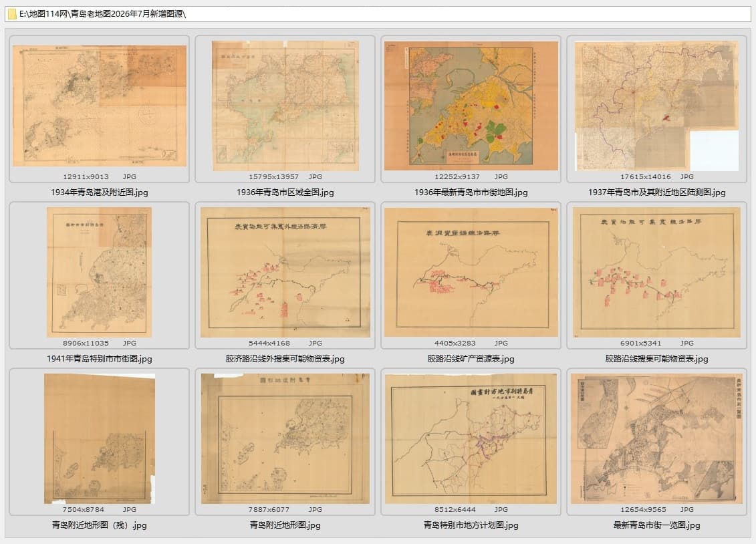Select the 青岛附近地形图（残） thumbnail
The image size is (756, 544).
pyautogui.click(x=100, y=438)
